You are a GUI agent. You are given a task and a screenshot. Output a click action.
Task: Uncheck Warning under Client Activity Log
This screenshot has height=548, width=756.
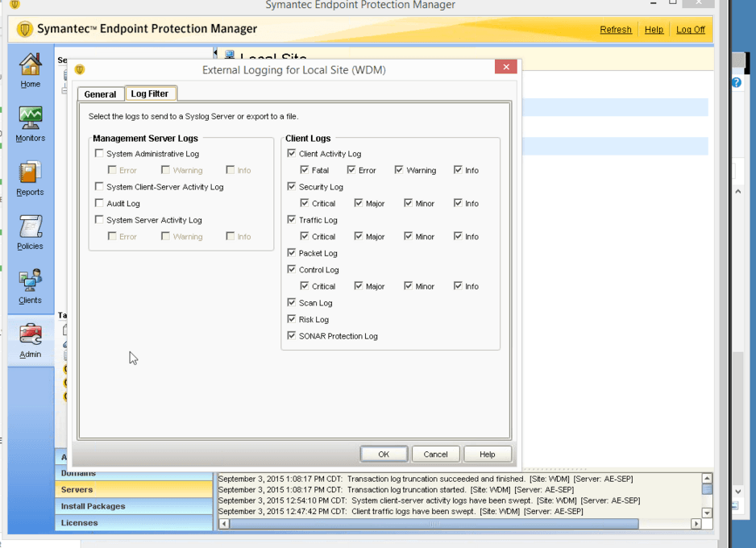pyautogui.click(x=399, y=170)
